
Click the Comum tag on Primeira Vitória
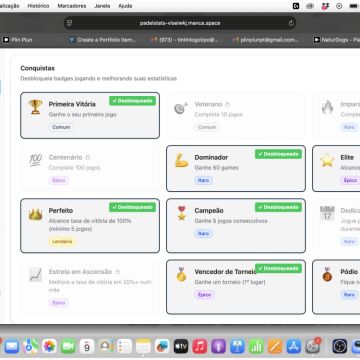[61, 127]
